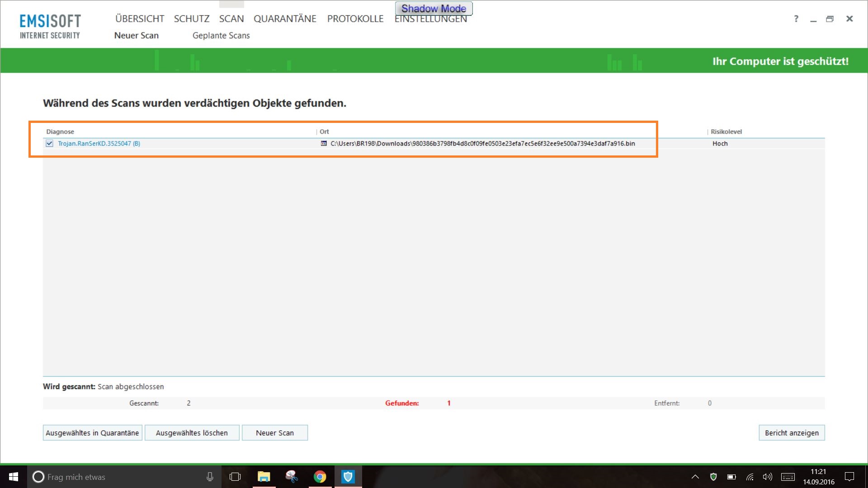This screenshot has width=868, height=488.
Task: Open Emsisoft shield app in taskbar
Action: pos(348,477)
